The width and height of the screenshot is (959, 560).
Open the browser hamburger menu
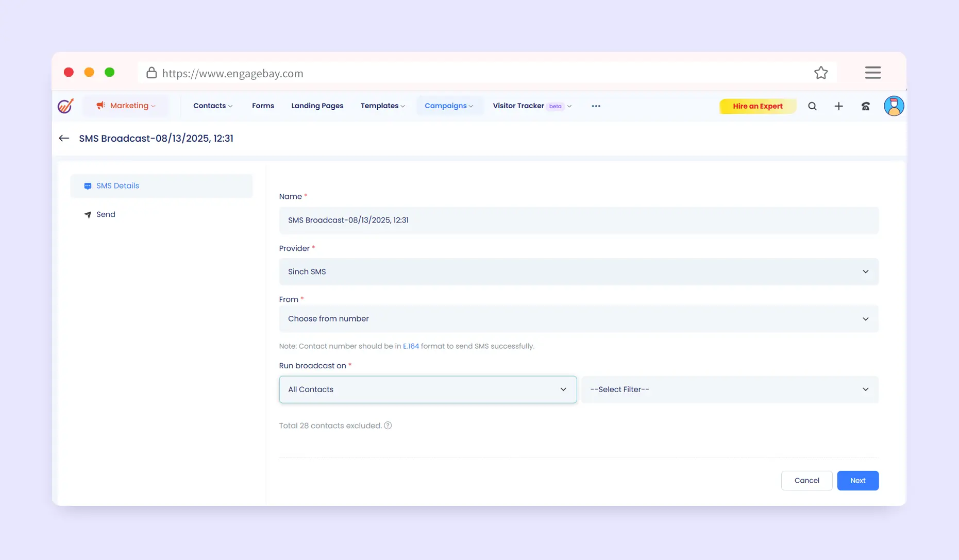point(872,73)
